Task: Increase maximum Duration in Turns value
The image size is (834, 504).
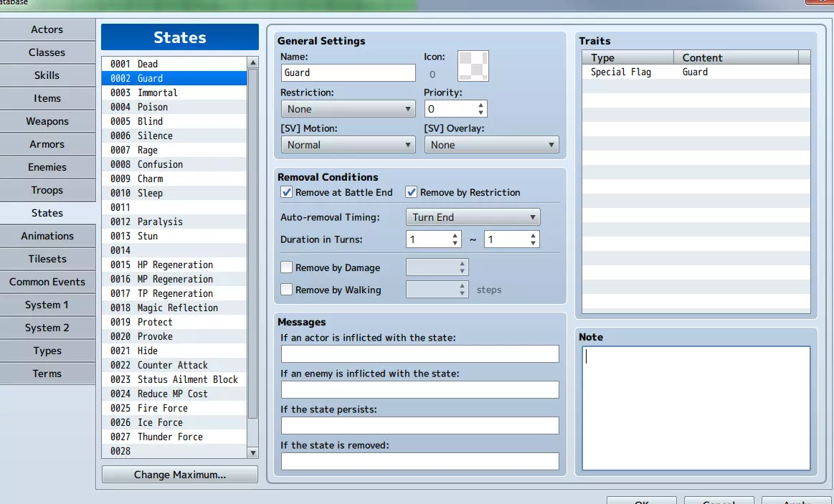Action: [533, 235]
